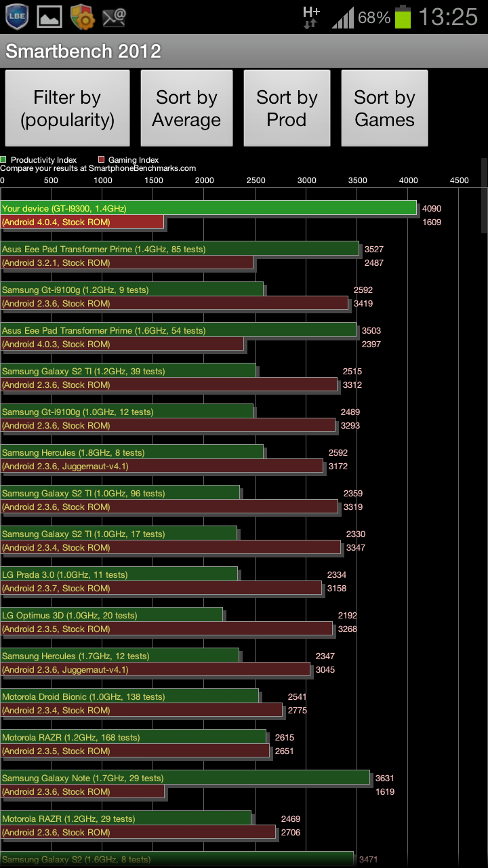Click the red Gaming Index legend square
This screenshot has height=868, width=488.
102,160
